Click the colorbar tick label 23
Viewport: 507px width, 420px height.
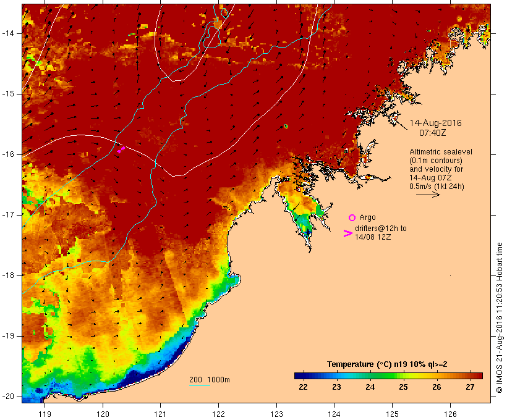[336, 387]
